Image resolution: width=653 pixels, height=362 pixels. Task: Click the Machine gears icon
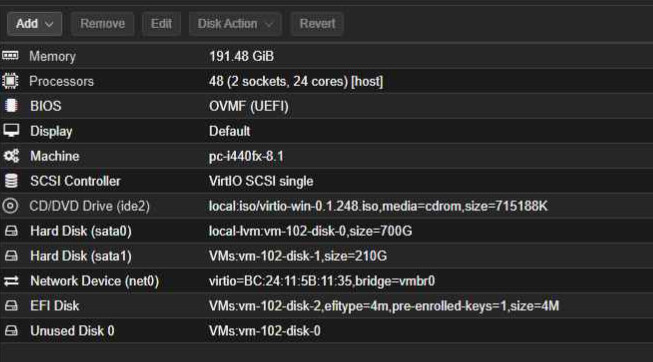point(11,156)
